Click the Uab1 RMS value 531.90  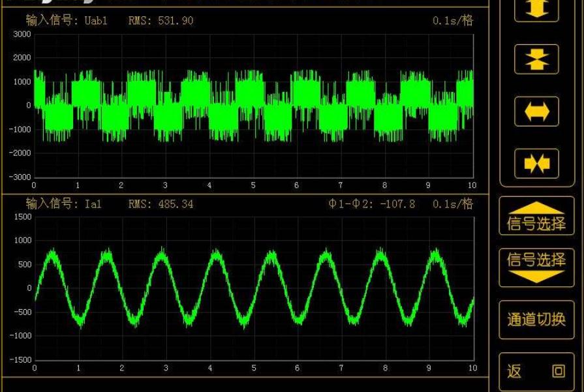point(176,20)
